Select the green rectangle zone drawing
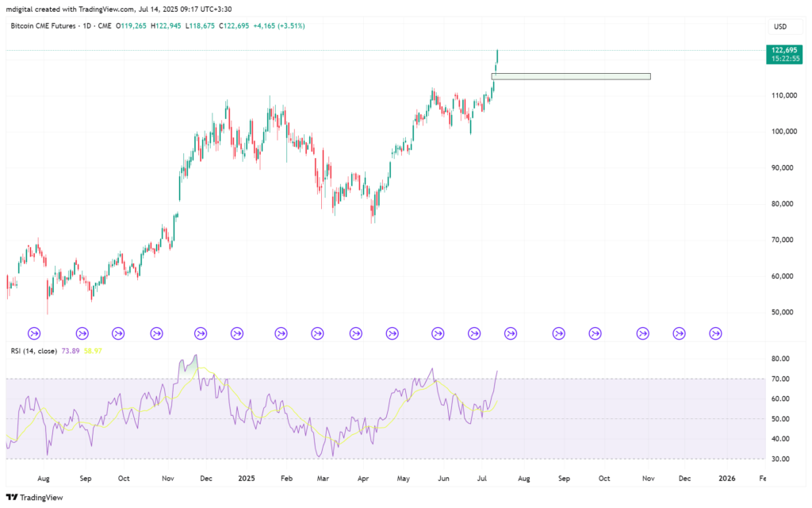Viewport: 812px width, 508px height. [x=571, y=76]
